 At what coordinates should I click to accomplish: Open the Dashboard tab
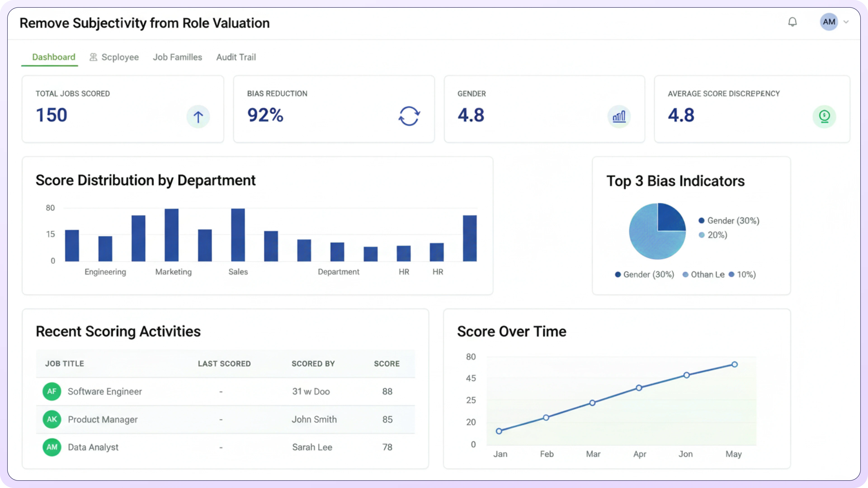pos(54,57)
